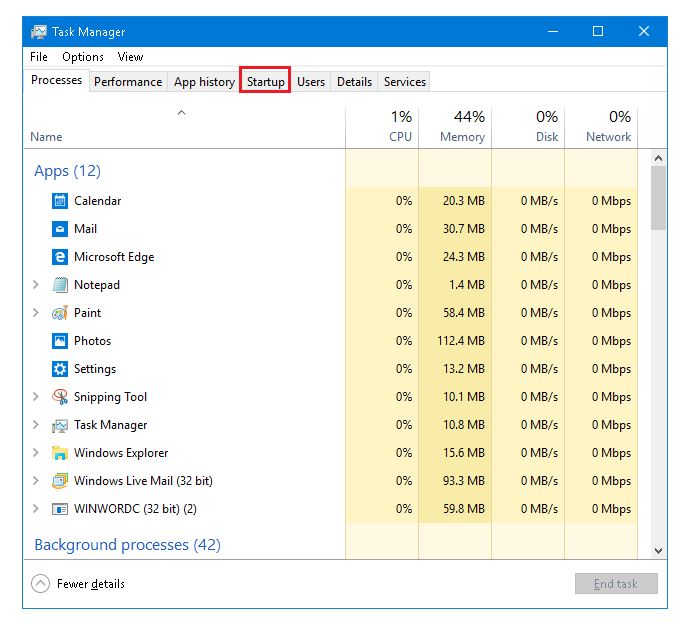Open the Startup tab

click(265, 82)
